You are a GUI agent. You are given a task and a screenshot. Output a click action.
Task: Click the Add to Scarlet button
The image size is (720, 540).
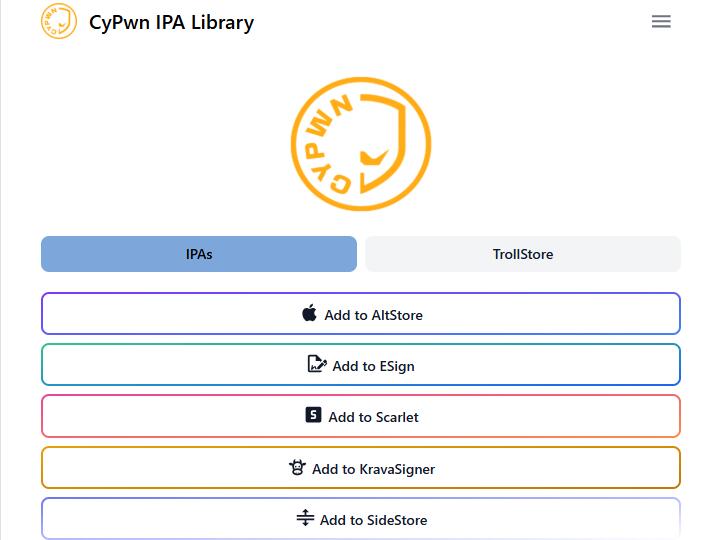(x=361, y=416)
